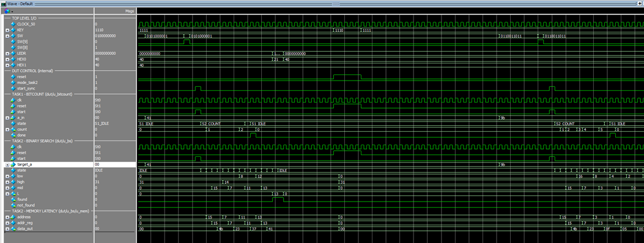Click the done signal icon
Image resolution: width=644 pixels, height=243 pixels.
(13, 135)
